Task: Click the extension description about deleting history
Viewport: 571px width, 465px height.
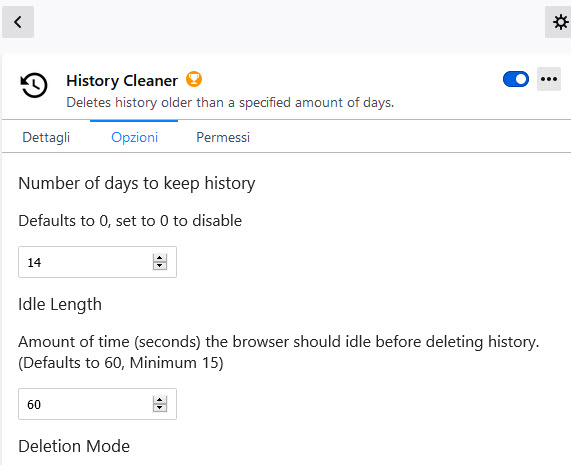Action: 230,103
